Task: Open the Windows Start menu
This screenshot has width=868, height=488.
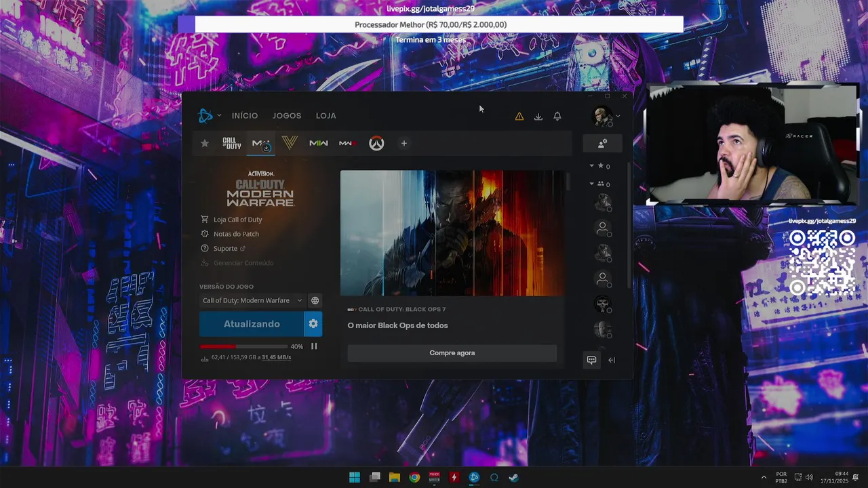Action: (x=355, y=477)
